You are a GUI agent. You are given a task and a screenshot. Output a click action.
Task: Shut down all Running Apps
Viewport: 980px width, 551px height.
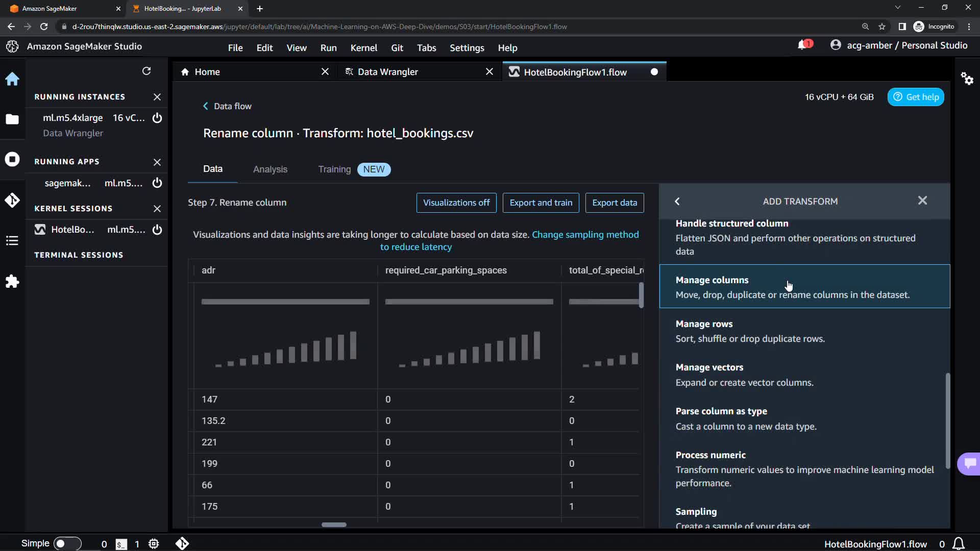[x=157, y=162]
